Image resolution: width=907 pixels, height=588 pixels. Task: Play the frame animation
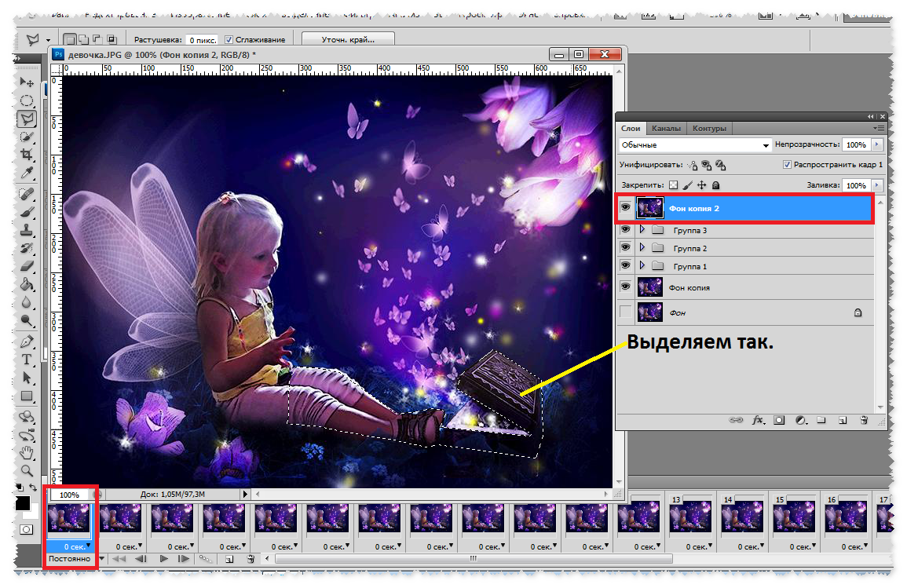coord(163,559)
